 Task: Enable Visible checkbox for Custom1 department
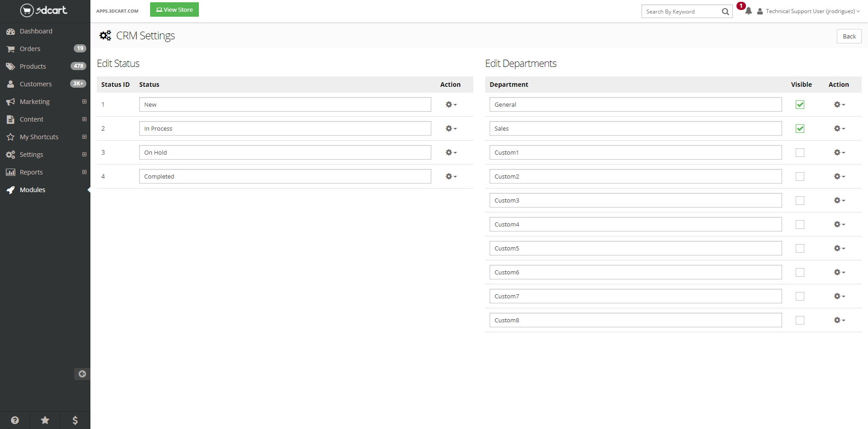(800, 153)
